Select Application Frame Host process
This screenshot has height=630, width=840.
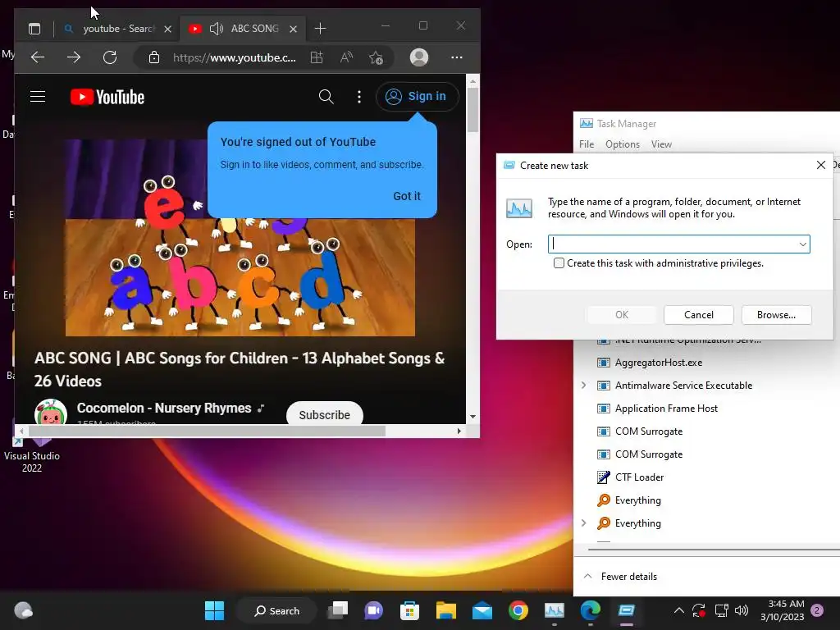(666, 409)
